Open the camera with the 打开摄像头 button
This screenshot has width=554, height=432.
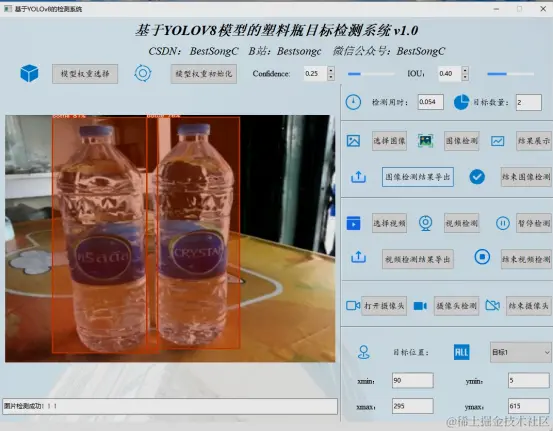(384, 306)
